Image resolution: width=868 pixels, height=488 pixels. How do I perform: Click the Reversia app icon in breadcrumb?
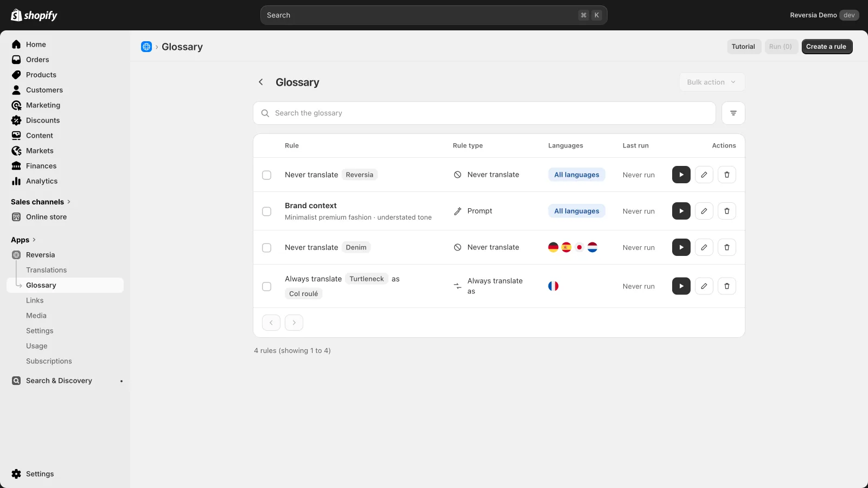point(146,47)
